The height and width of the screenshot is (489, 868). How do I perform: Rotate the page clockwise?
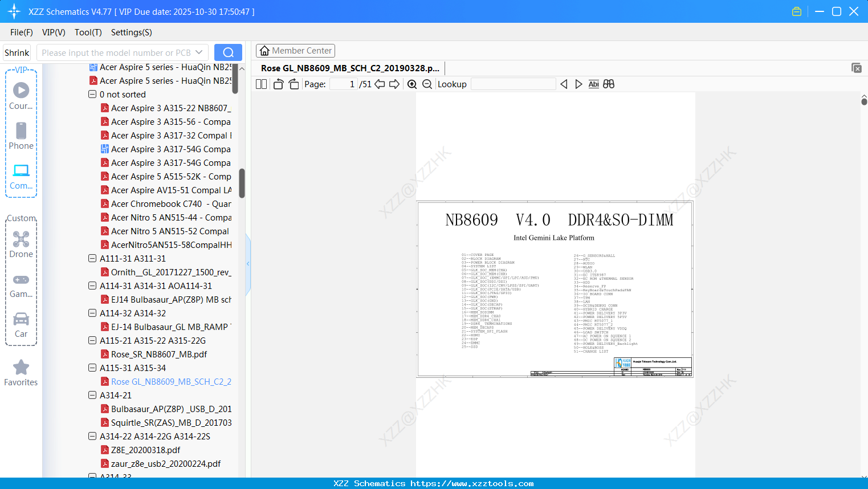pyautogui.click(x=294, y=84)
